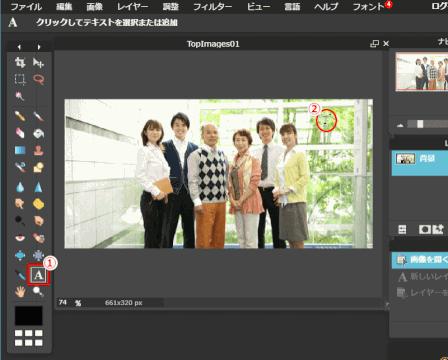Open the 編集 menu

pyautogui.click(x=64, y=7)
